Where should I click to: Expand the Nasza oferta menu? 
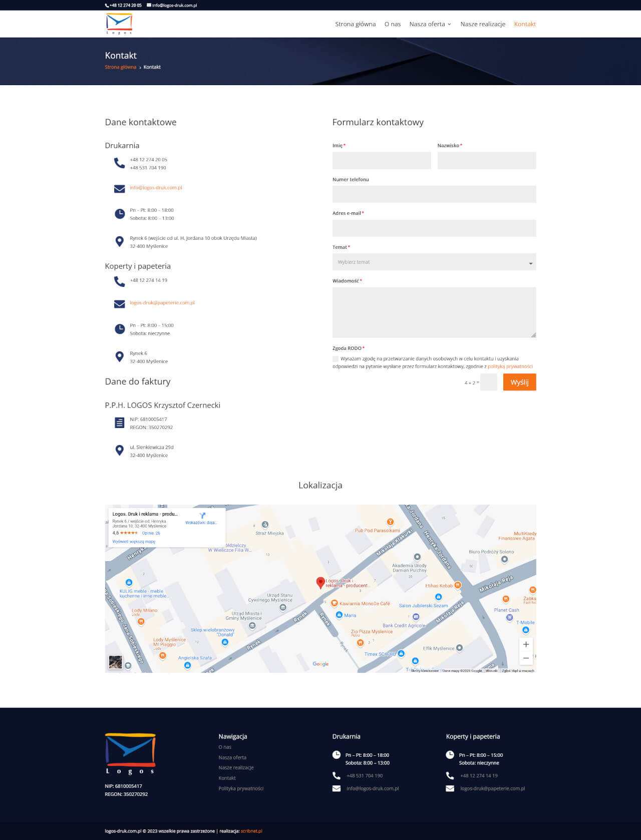pos(430,24)
